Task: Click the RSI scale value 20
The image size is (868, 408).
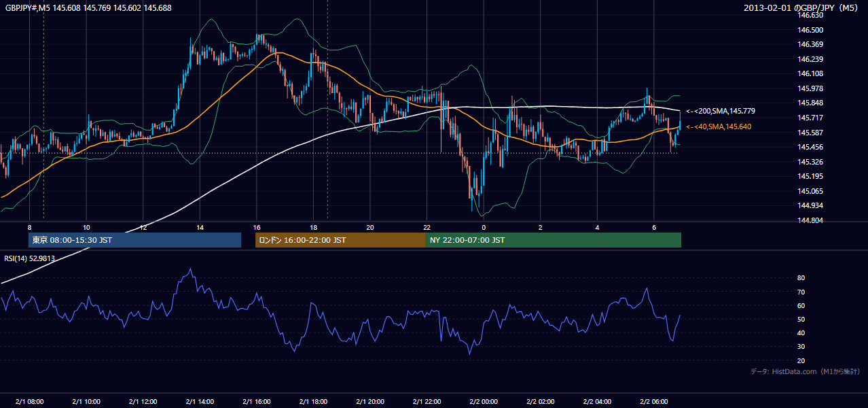Action: coord(801,360)
